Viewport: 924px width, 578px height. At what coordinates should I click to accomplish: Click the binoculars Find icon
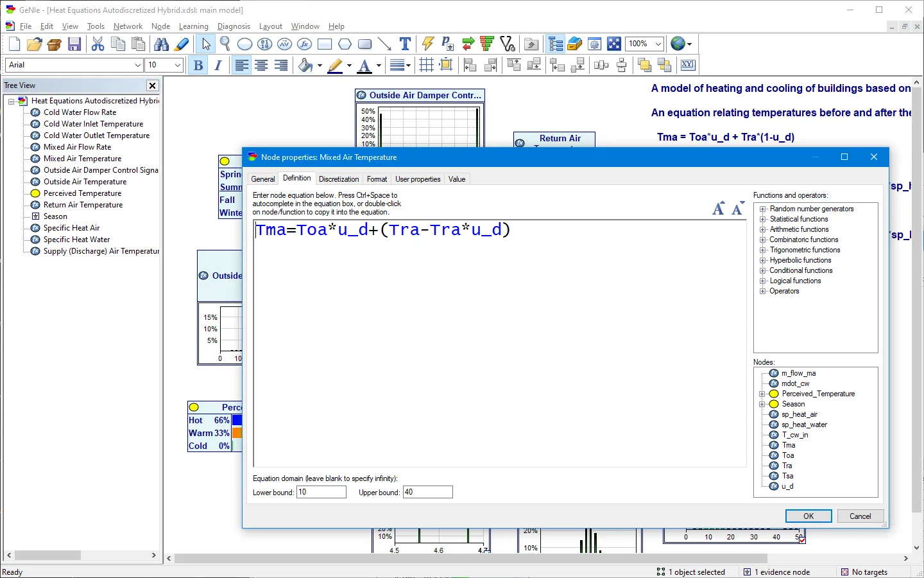[162, 44]
